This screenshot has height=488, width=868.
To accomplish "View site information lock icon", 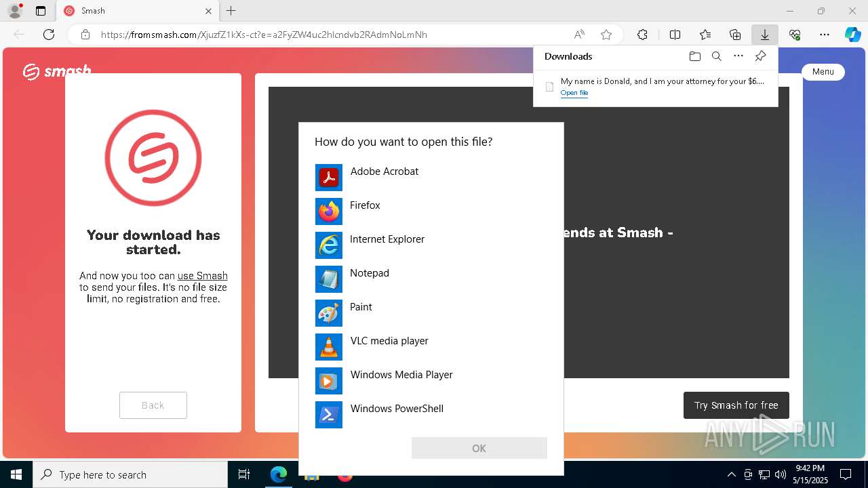I will pyautogui.click(x=85, y=35).
